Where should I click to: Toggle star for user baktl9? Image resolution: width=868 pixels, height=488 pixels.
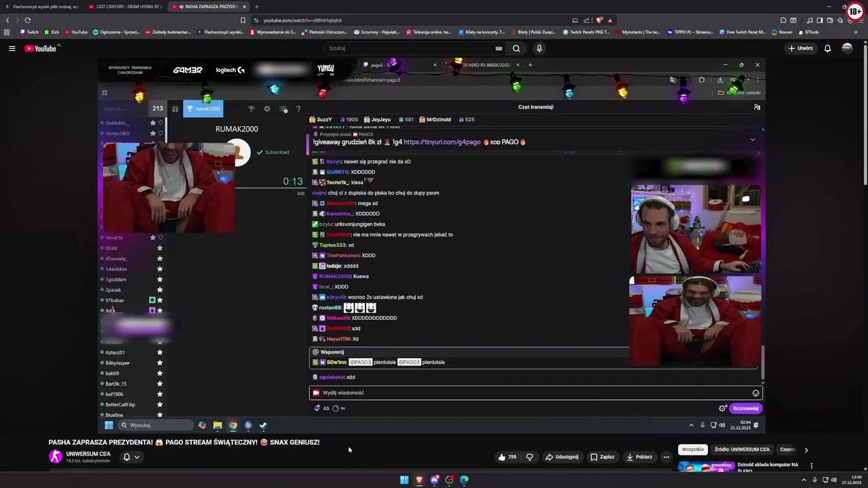tap(160, 373)
